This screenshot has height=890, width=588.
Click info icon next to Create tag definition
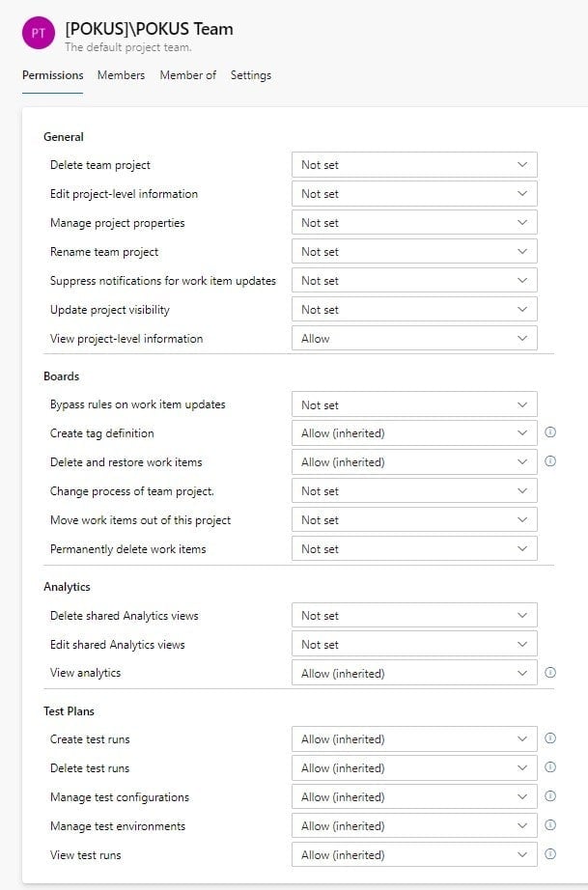click(550, 433)
